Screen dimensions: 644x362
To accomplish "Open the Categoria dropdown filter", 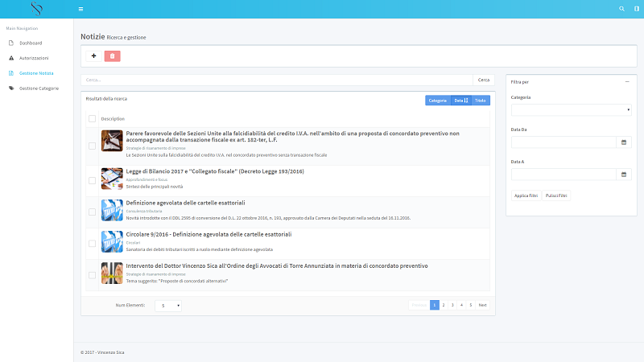I will pos(571,110).
